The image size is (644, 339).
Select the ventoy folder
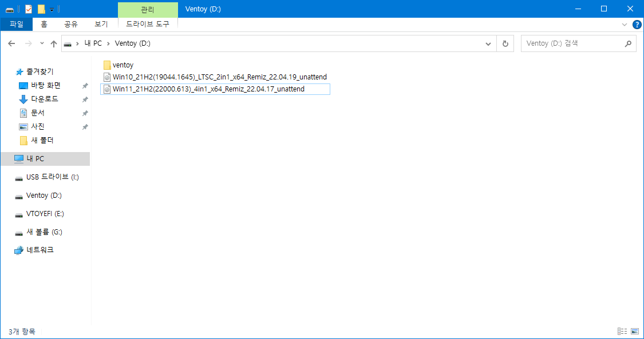[x=118, y=65]
